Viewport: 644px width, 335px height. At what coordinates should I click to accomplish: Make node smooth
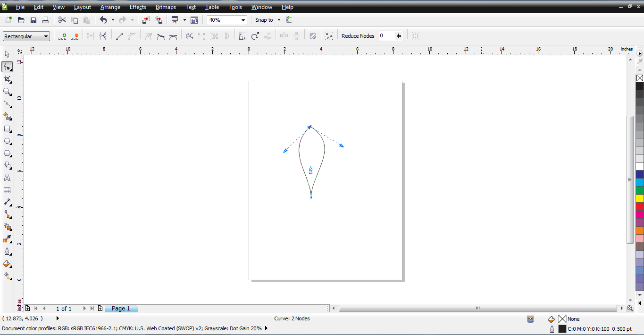(x=161, y=36)
